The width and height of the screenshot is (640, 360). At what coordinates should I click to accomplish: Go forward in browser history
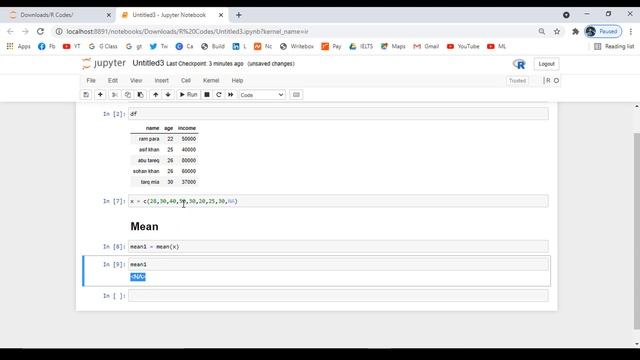point(25,31)
